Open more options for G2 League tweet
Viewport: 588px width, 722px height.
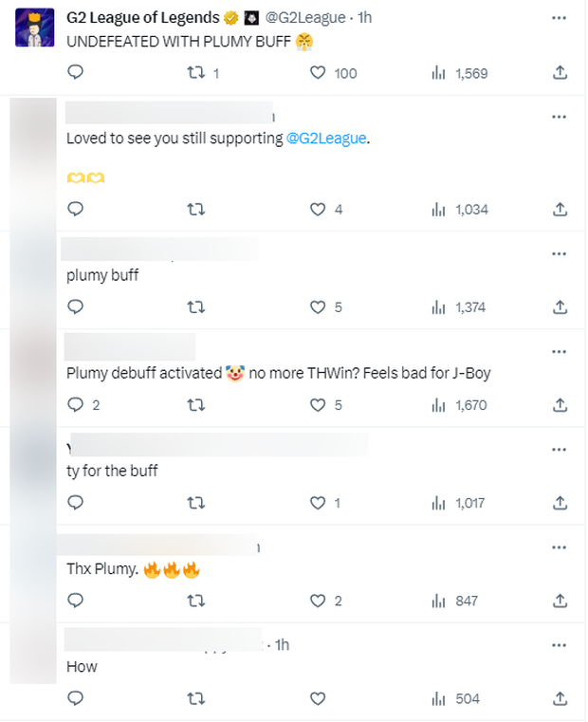tap(560, 18)
